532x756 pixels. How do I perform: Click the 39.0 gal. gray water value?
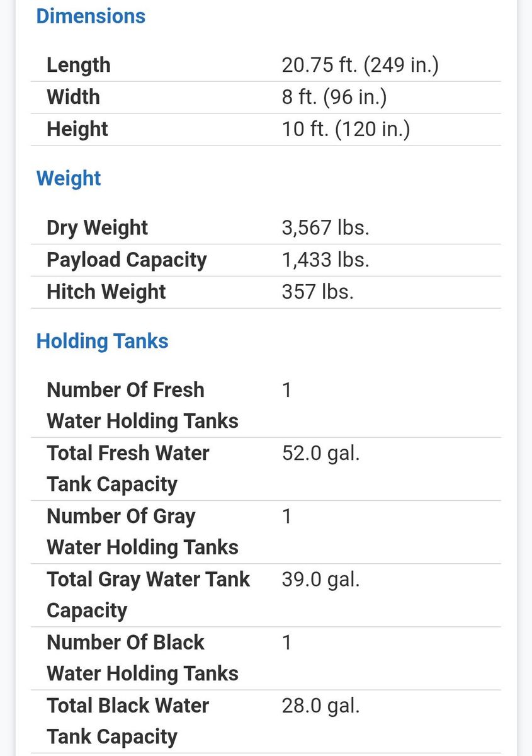tap(321, 579)
